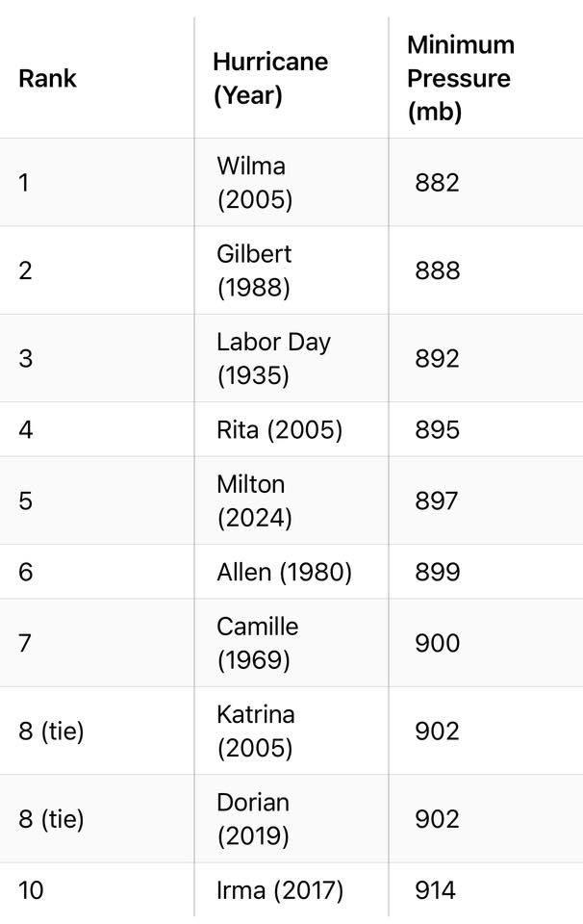The image size is (583, 924).
Task: Click the 888 pressure value
Action: coord(437,270)
